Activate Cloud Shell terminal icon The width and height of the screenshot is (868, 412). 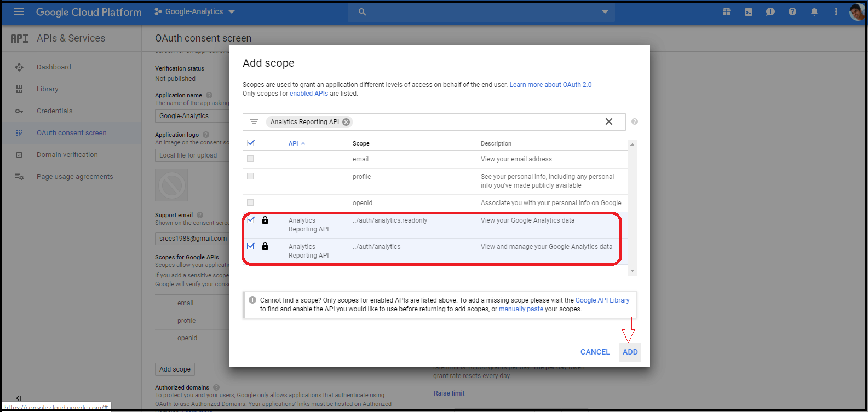749,11
